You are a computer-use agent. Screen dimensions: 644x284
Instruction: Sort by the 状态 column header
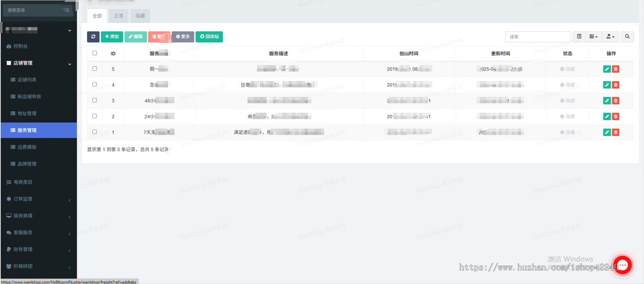click(x=567, y=54)
